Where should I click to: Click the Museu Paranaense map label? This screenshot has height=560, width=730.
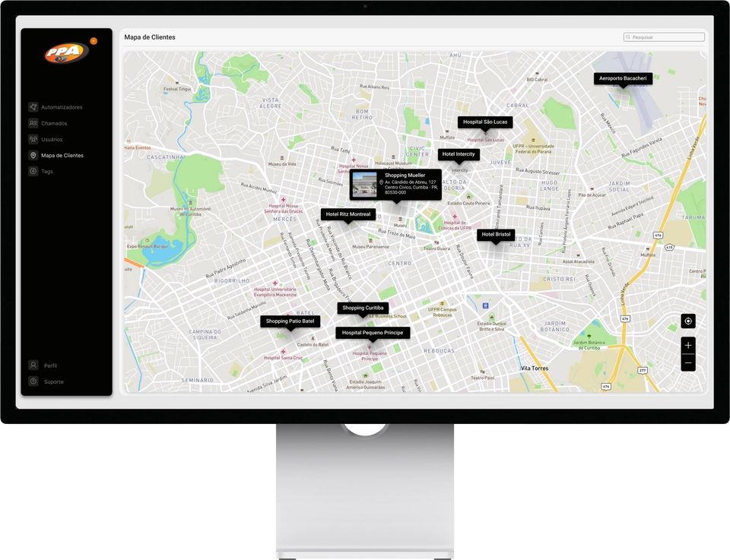point(370,246)
